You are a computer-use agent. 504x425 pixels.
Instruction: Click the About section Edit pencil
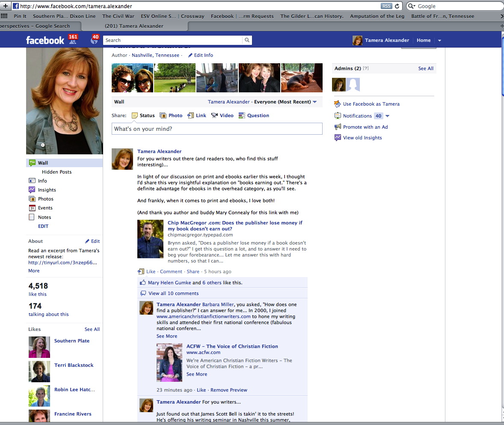coord(92,241)
